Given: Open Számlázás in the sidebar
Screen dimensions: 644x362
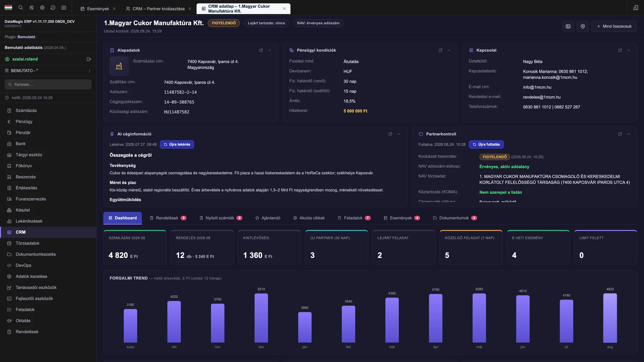Looking at the screenshot, I should [x=48, y=111].
